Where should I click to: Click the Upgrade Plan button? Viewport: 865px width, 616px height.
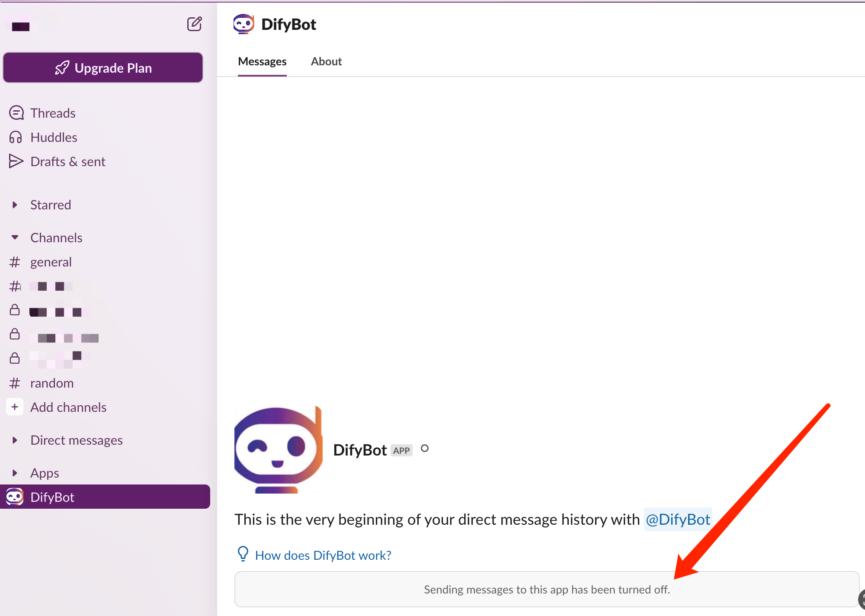pyautogui.click(x=103, y=68)
